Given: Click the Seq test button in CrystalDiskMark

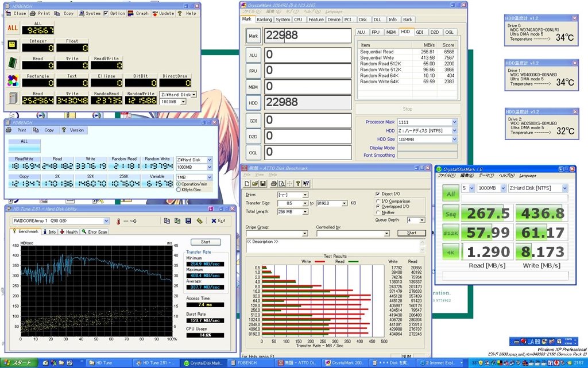Looking at the screenshot, I should tap(451, 213).
